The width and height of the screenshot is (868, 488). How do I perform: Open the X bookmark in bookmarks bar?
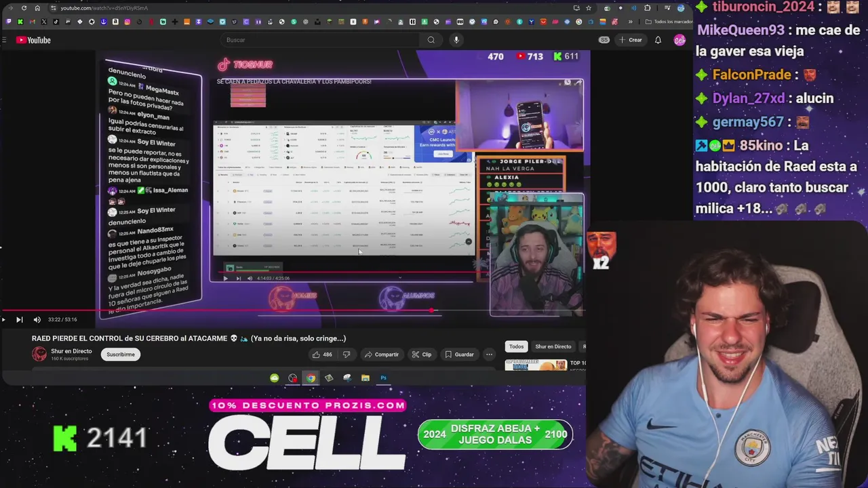44,22
